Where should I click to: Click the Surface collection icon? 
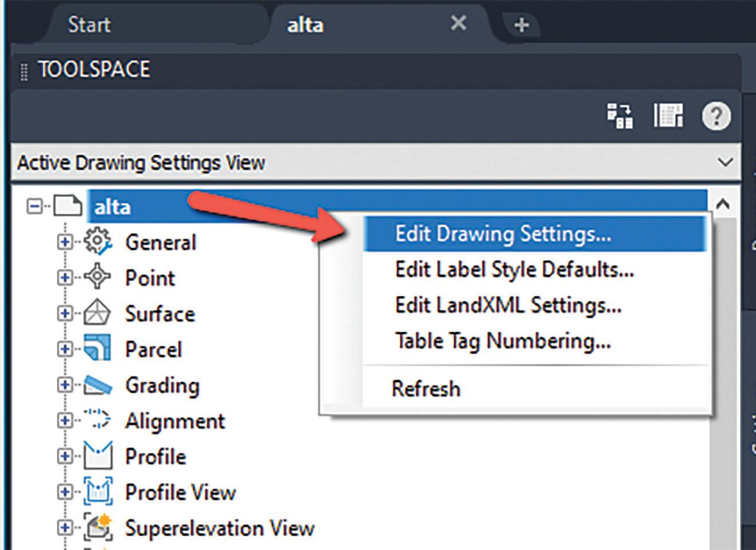97,313
